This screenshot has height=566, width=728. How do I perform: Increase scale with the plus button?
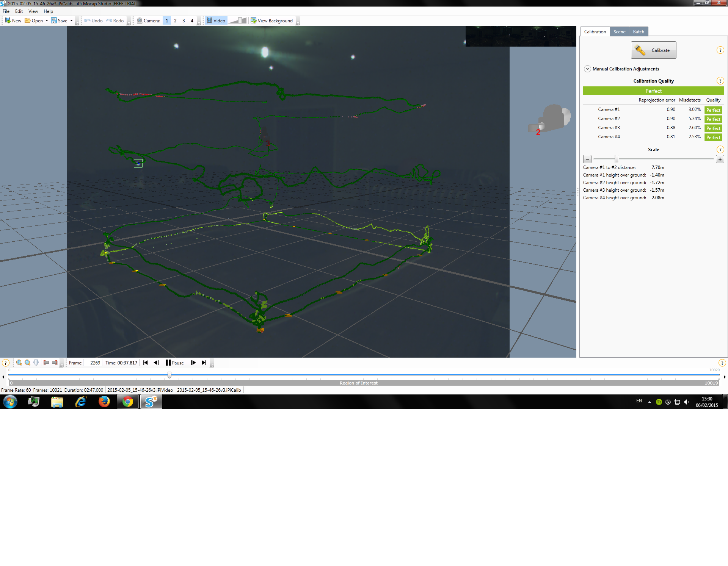click(720, 159)
